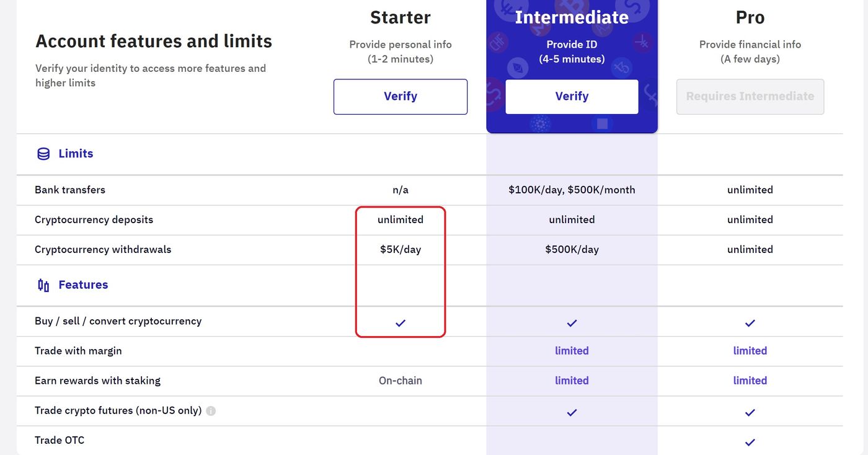868x455 pixels.
Task: Select the Intermediate plan heading
Action: point(572,17)
